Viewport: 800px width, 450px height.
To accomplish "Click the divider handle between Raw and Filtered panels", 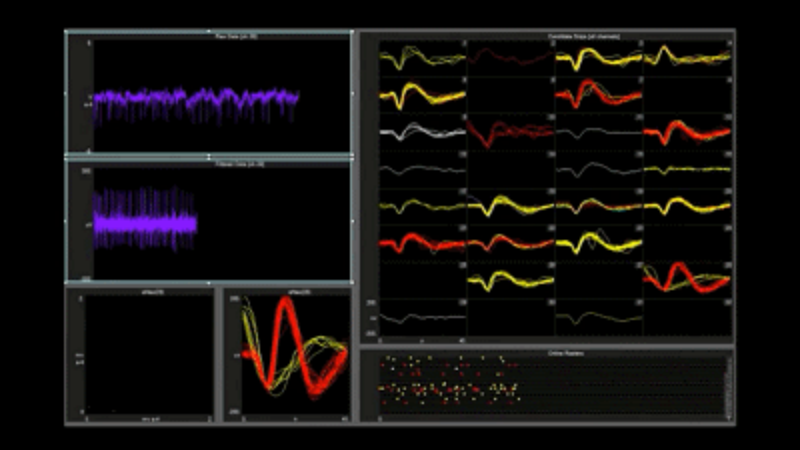I will tap(208, 157).
